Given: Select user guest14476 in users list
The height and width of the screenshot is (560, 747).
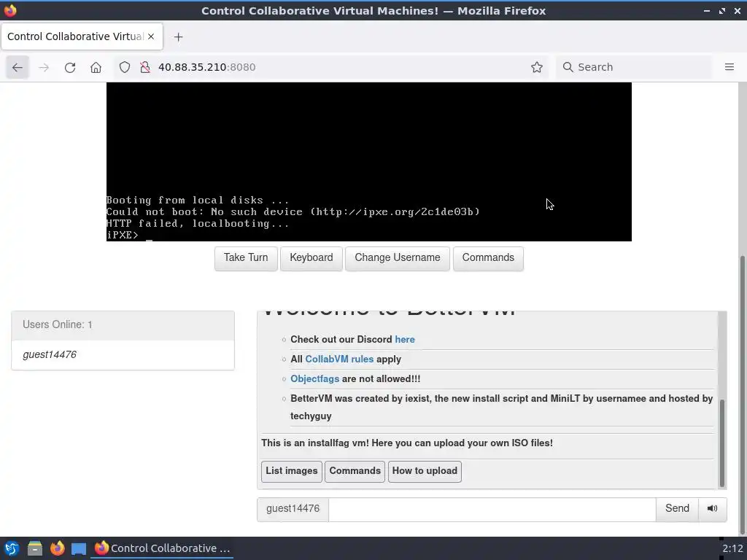Looking at the screenshot, I should (123, 355).
